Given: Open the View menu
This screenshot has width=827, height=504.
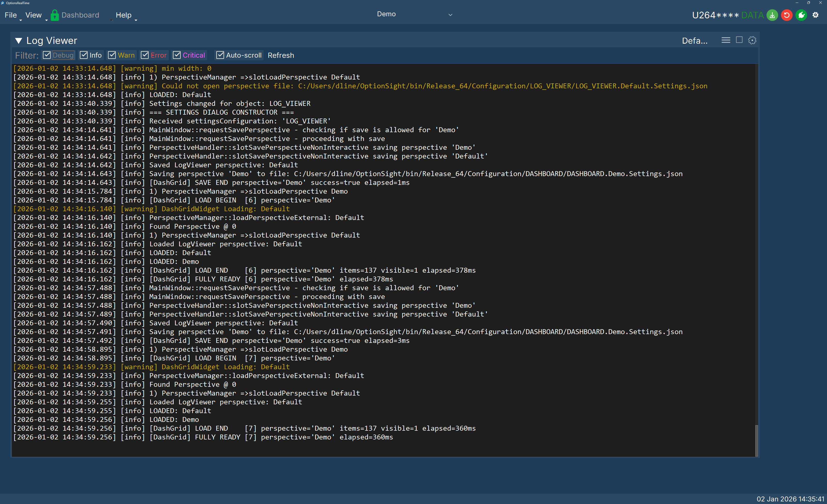Looking at the screenshot, I should pos(33,15).
